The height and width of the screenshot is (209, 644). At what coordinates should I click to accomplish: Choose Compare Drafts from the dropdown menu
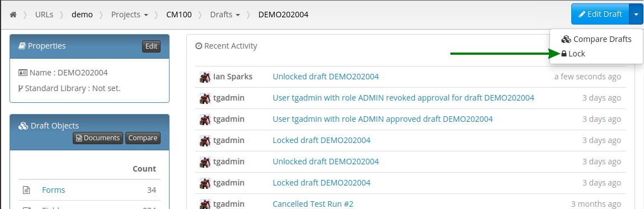(596, 39)
